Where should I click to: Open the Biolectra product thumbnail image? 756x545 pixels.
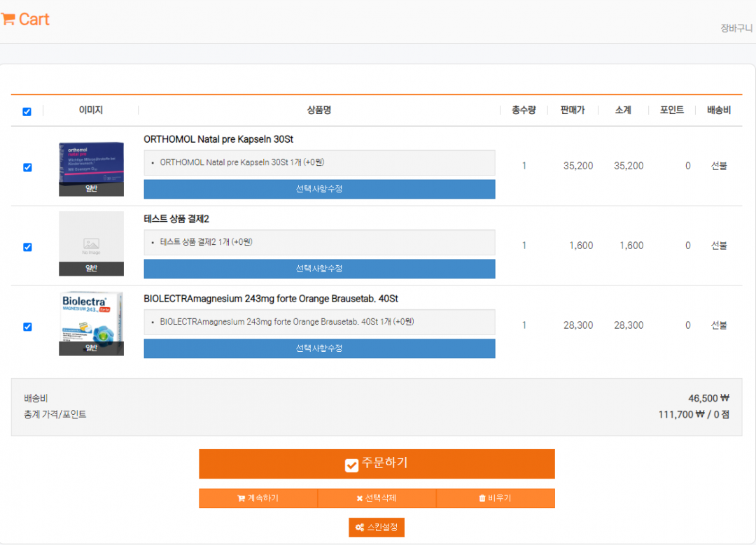(x=91, y=323)
